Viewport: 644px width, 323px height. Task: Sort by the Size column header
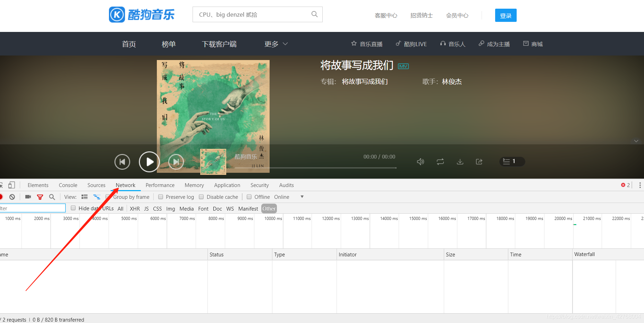[x=476, y=254]
